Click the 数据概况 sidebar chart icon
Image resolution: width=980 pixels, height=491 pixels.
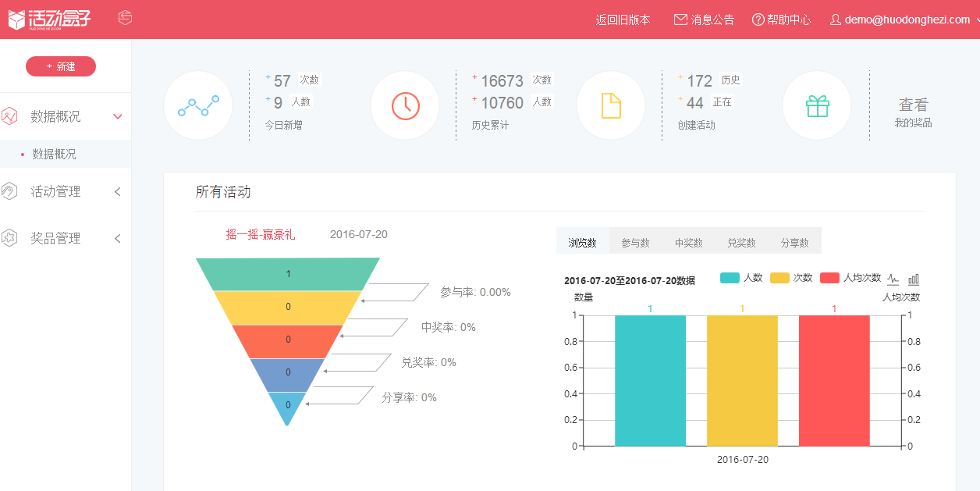(9, 116)
